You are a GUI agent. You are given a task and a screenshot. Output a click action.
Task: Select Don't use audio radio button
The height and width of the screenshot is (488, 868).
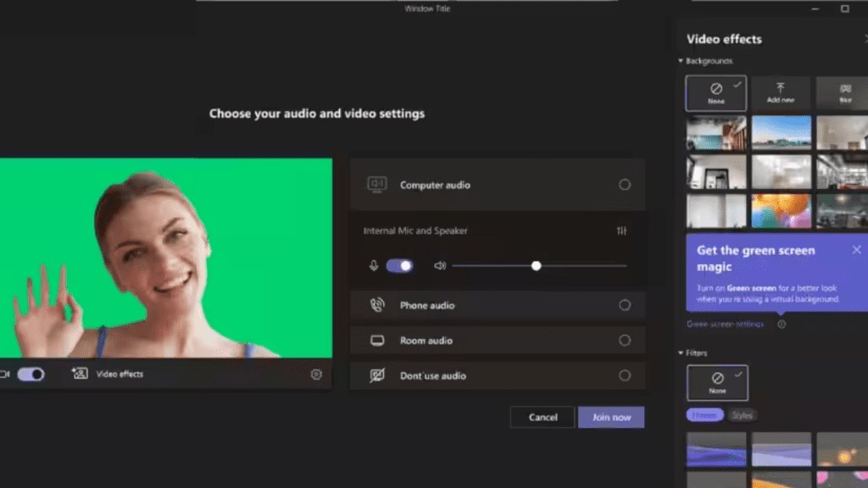(625, 375)
